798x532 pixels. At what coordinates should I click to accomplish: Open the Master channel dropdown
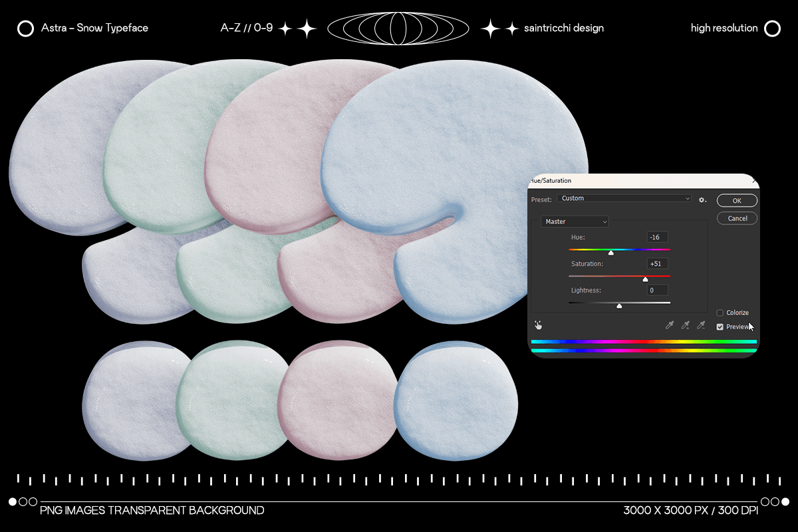click(x=575, y=221)
